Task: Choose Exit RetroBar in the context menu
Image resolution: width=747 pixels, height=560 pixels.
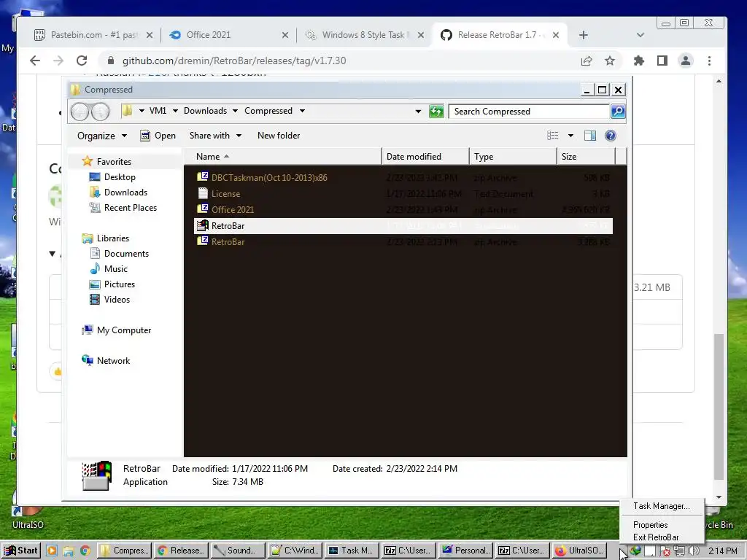Action: (656, 537)
